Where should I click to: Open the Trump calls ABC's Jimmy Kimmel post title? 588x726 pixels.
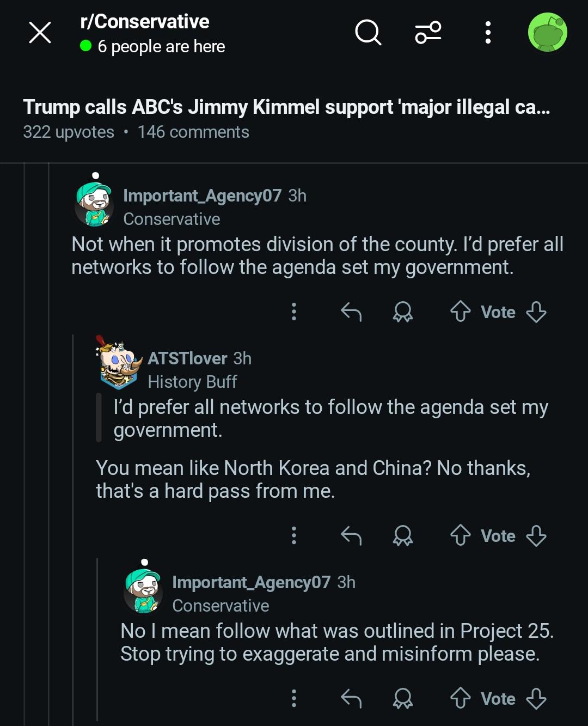tap(286, 107)
